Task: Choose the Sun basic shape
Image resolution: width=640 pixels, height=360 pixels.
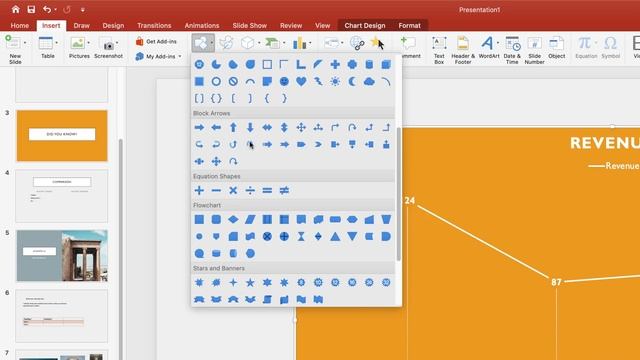Action: point(335,81)
